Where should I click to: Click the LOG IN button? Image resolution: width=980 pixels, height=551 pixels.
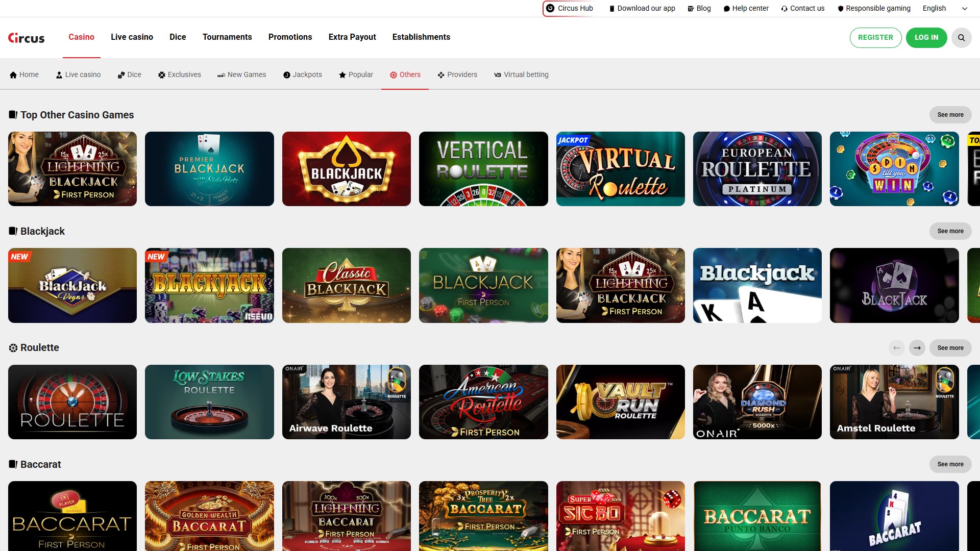click(x=926, y=38)
